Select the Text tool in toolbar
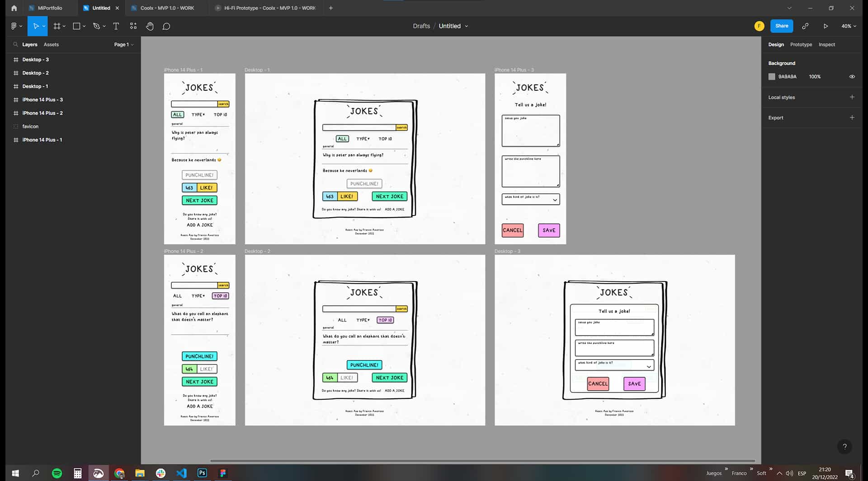 click(x=116, y=26)
